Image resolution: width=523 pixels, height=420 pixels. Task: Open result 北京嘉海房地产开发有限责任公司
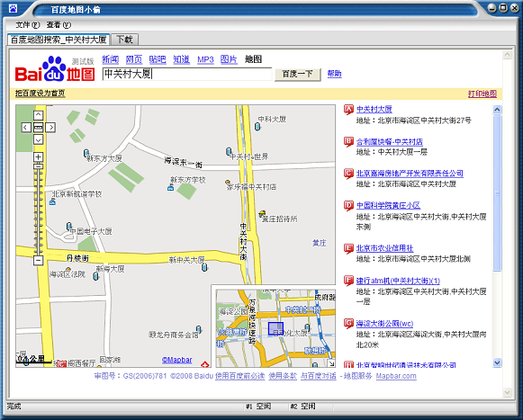click(x=410, y=174)
